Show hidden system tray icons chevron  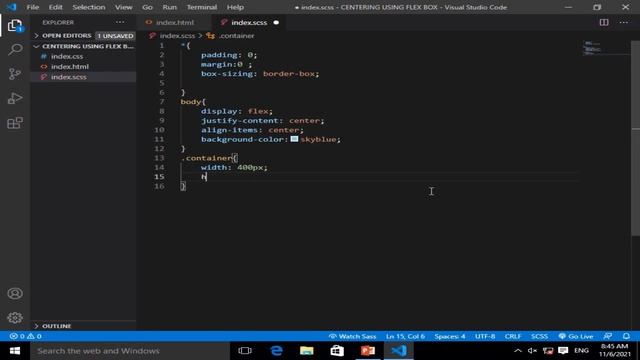pyautogui.click(x=518, y=351)
